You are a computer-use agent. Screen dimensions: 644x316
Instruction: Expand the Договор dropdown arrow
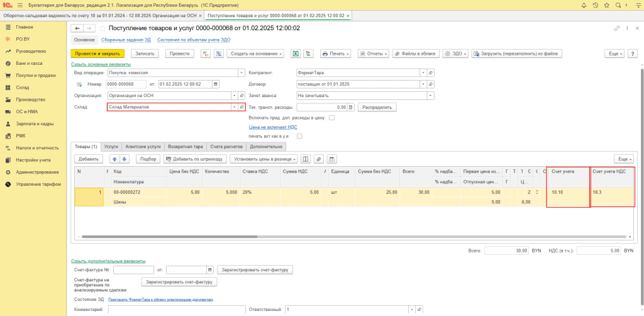(423, 84)
